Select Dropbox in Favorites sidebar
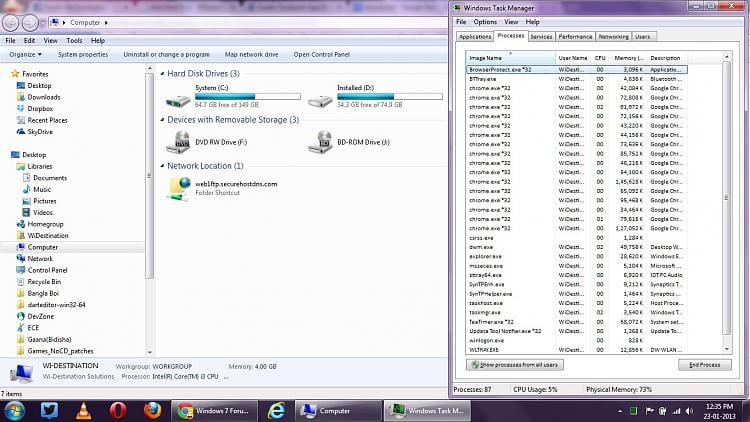The image size is (750, 422). pyautogui.click(x=40, y=109)
